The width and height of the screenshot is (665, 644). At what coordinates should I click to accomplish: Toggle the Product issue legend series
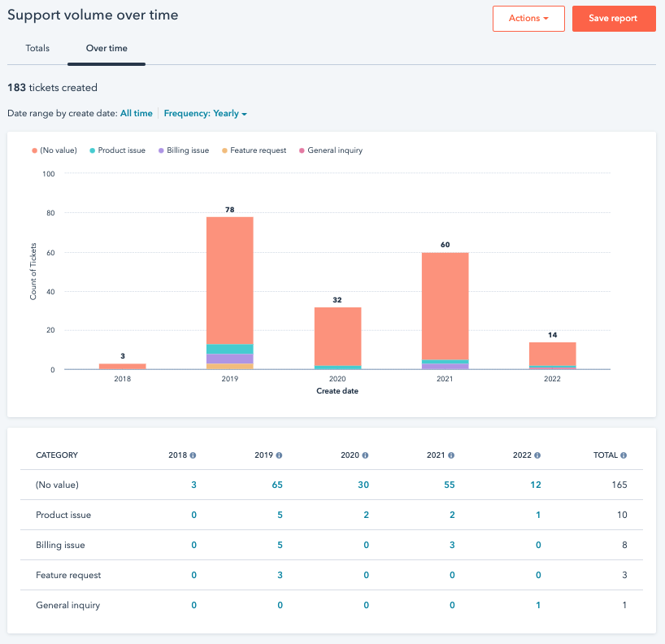tap(118, 150)
